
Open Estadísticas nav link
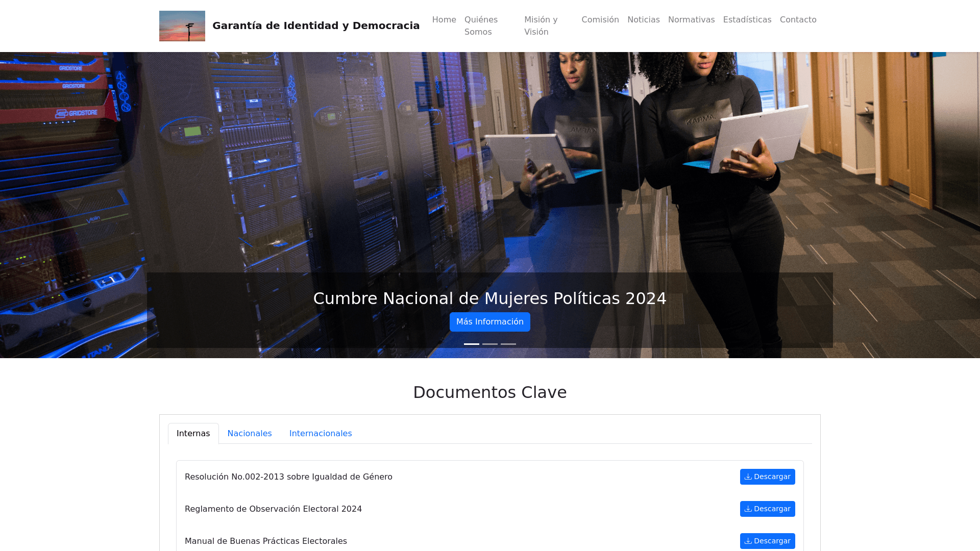coord(747,20)
